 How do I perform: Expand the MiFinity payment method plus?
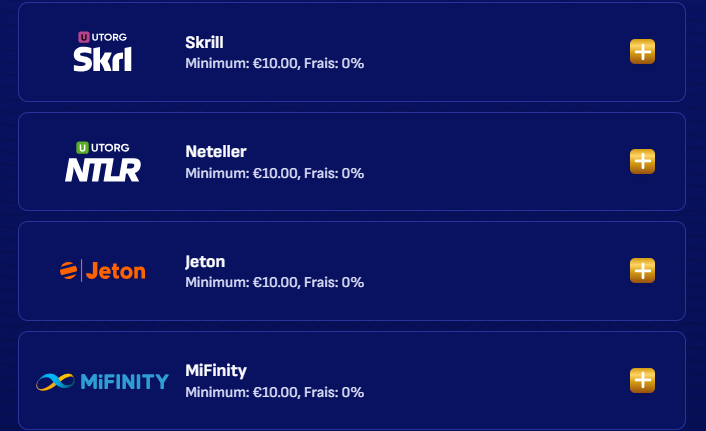(642, 380)
